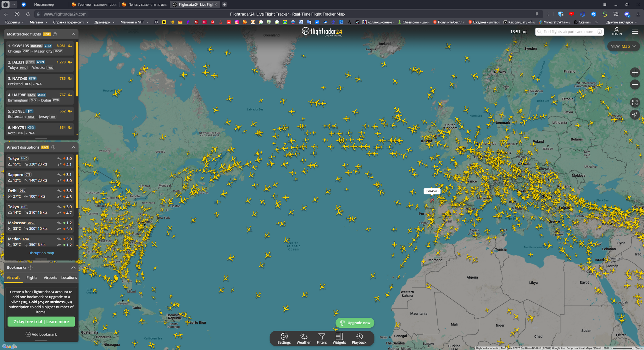
Task: Switch to the Locations bookmarks tab
Action: (69, 278)
